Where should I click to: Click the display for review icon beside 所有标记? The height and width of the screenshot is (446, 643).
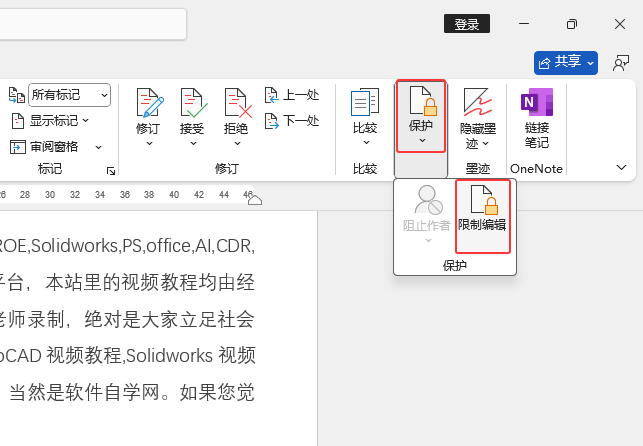[x=16, y=95]
